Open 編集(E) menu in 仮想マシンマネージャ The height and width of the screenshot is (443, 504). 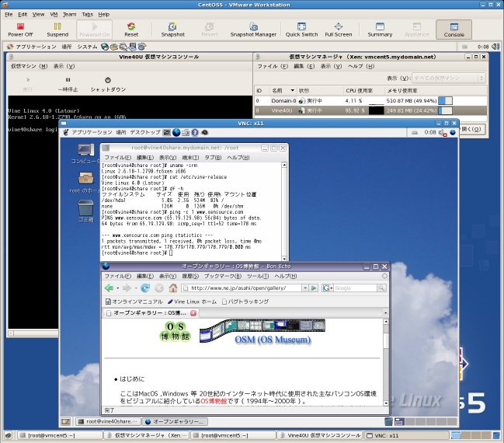[304, 66]
